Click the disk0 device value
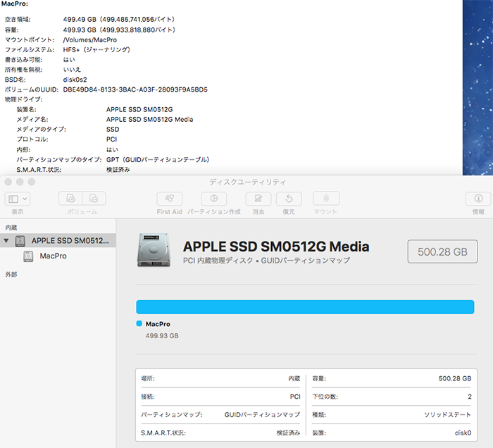The height and width of the screenshot is (448, 493). click(x=463, y=433)
